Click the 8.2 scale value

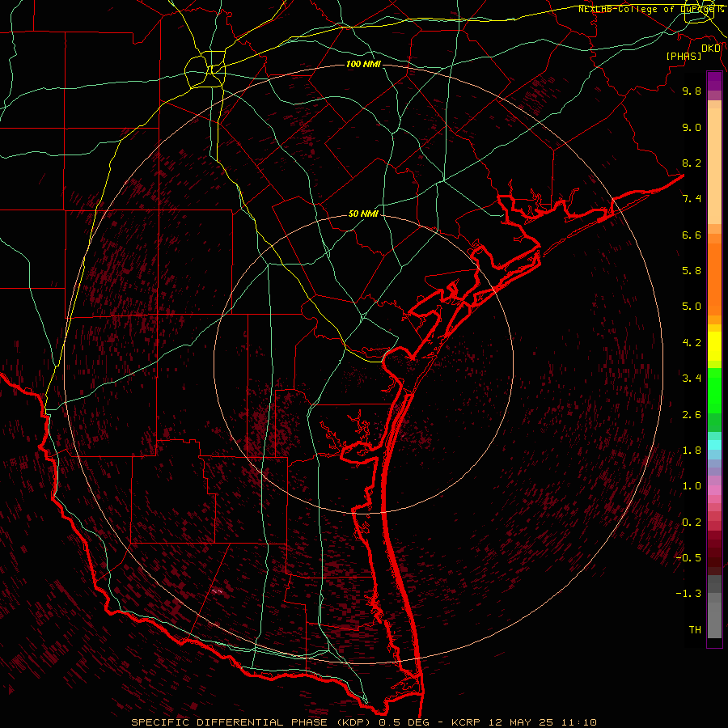(692, 163)
